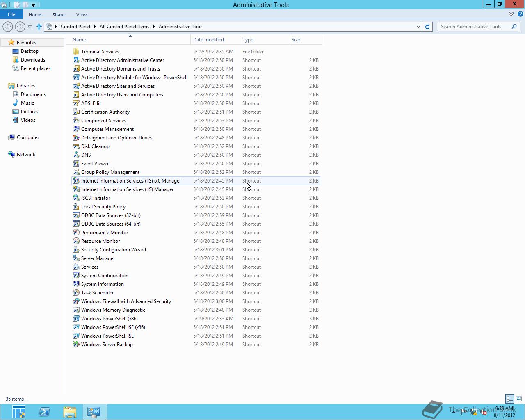Open the recent locations dropdown arrow

pos(30,27)
